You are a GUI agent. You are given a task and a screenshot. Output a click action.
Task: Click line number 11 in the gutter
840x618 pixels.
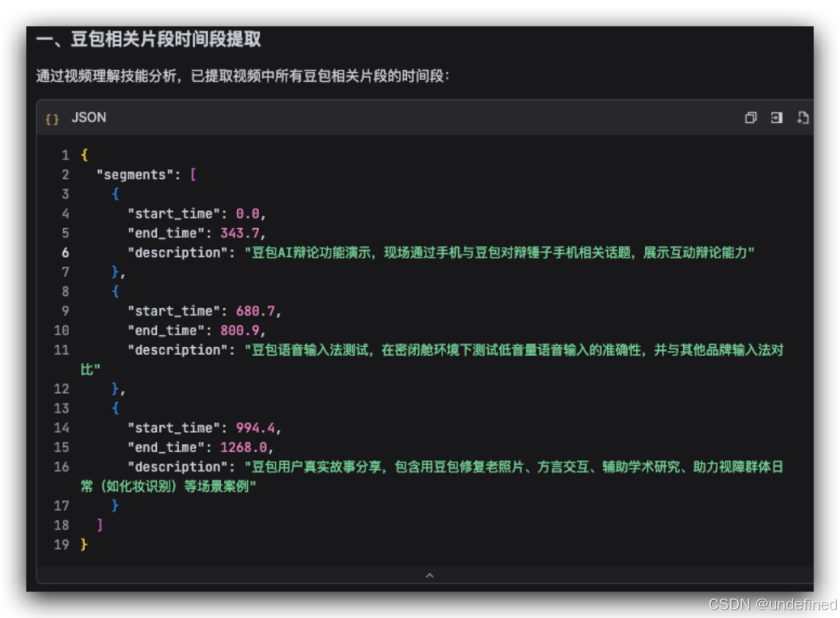coord(61,350)
